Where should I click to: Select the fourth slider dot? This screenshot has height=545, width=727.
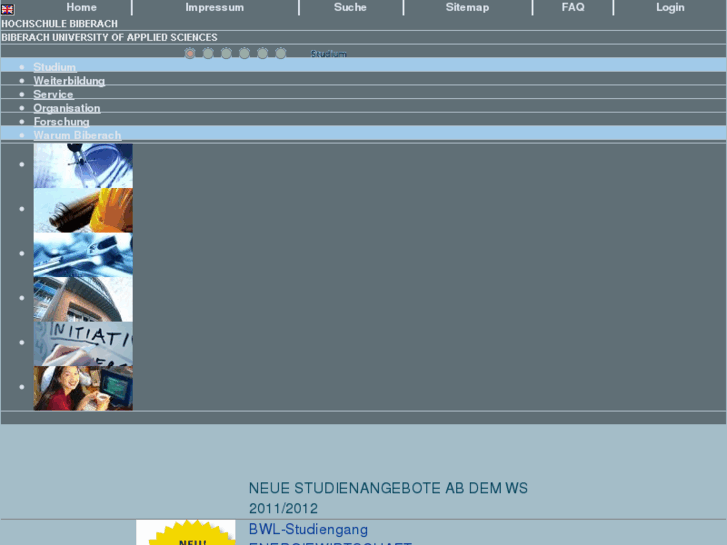pos(244,53)
